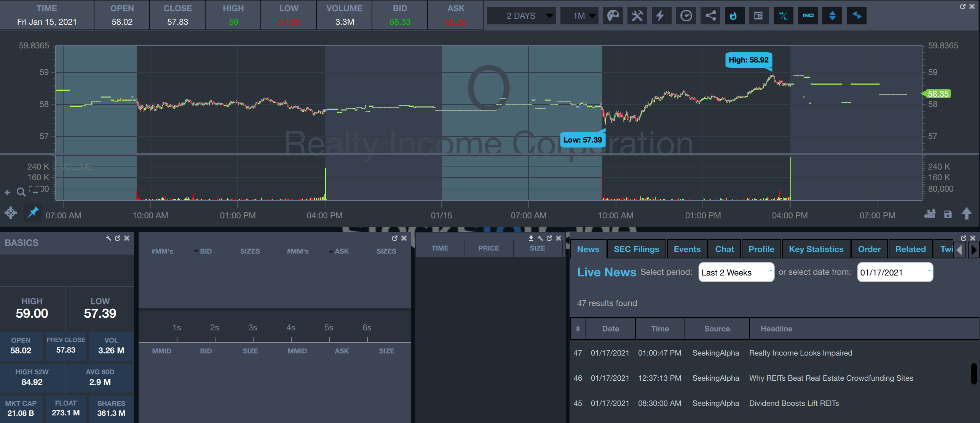The image size is (980, 423).
Task: Share the chart using the share icon
Action: click(710, 16)
